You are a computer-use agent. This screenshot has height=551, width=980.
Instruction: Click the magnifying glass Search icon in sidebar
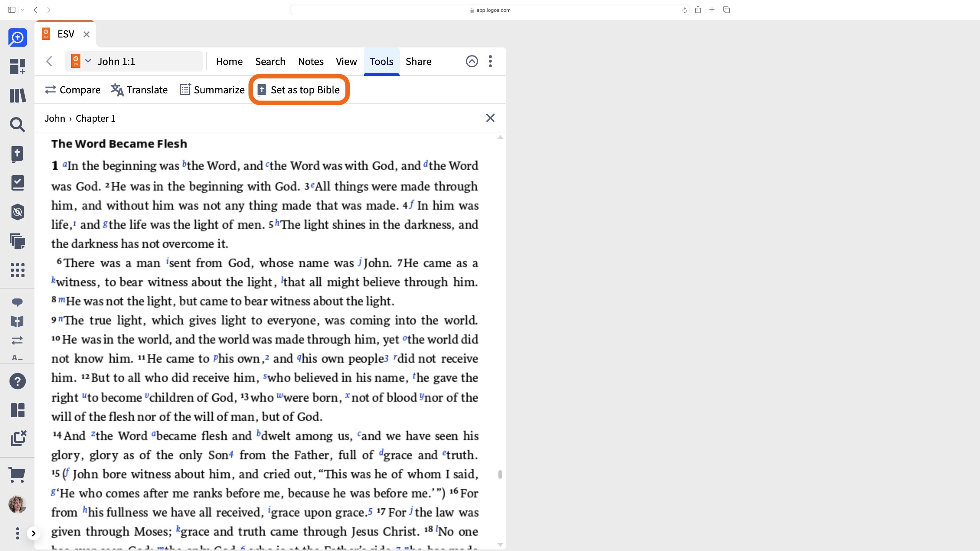[18, 125]
